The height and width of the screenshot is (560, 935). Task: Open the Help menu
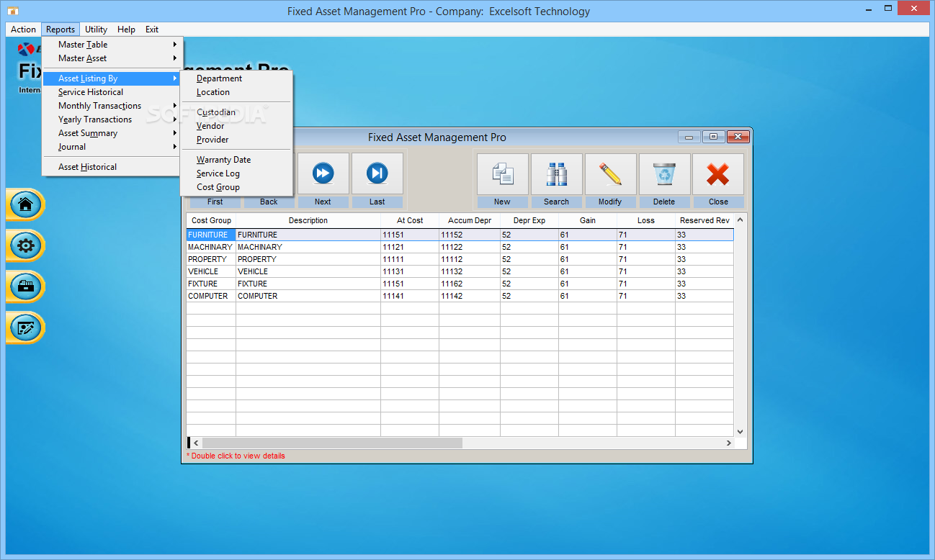pos(126,30)
